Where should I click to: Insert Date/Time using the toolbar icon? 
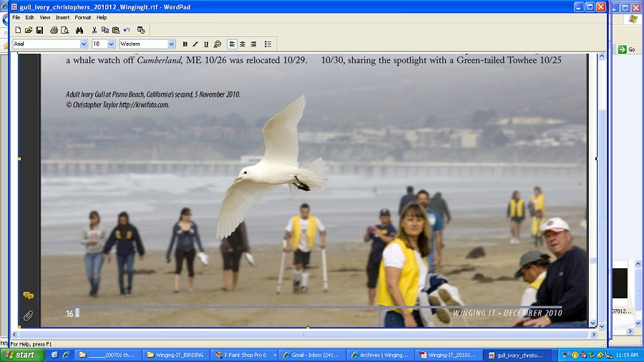pos(141,30)
